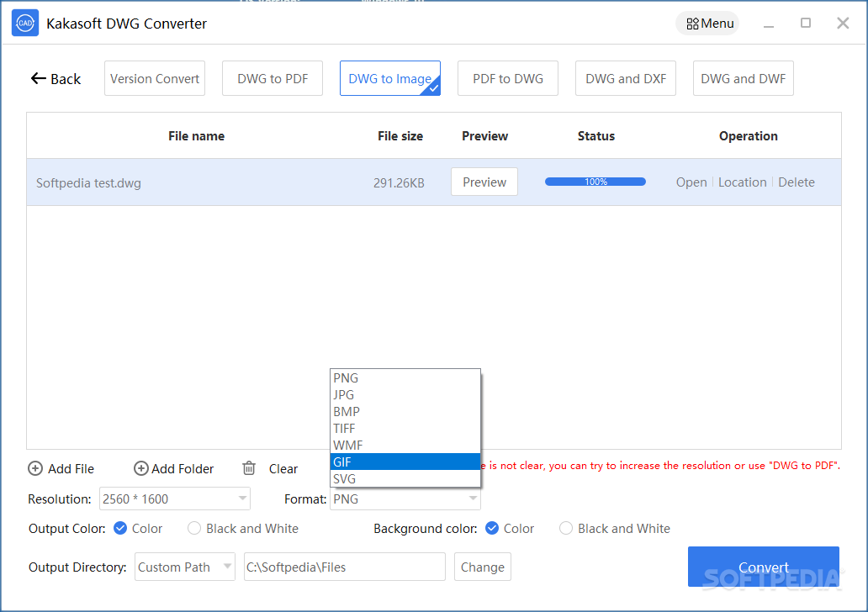Click the File name column header

196,136
